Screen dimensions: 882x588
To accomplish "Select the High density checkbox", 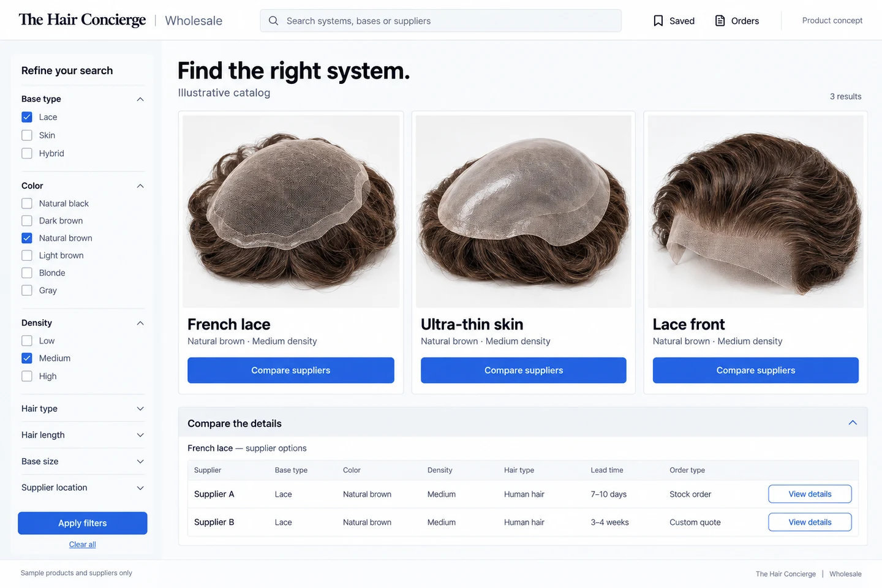I will (27, 376).
